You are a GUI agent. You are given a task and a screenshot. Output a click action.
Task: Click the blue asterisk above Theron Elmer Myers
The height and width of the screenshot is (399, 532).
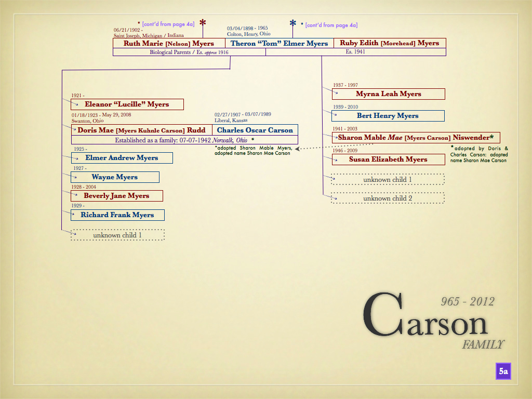293,24
